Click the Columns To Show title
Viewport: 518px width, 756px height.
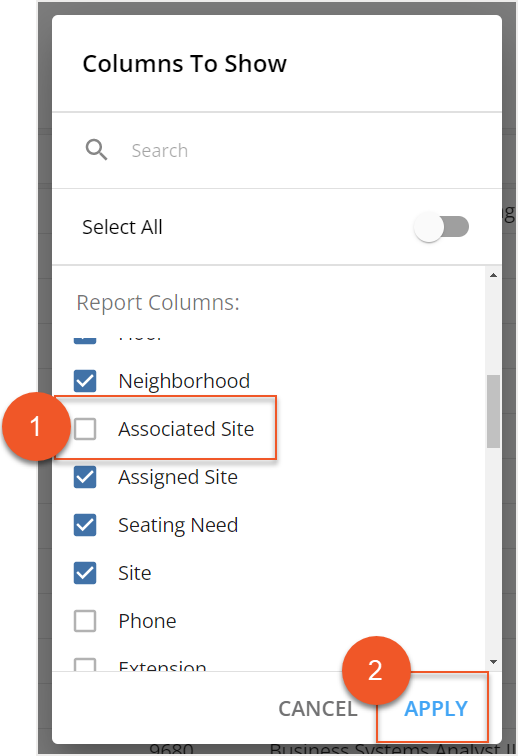click(x=185, y=64)
